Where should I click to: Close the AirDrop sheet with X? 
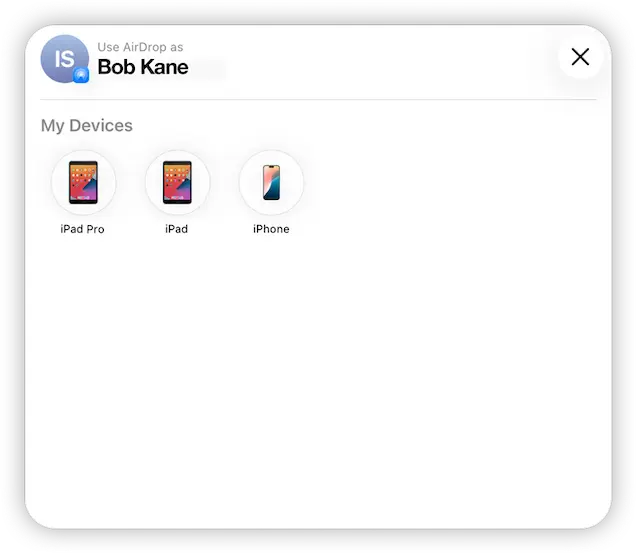(x=580, y=57)
